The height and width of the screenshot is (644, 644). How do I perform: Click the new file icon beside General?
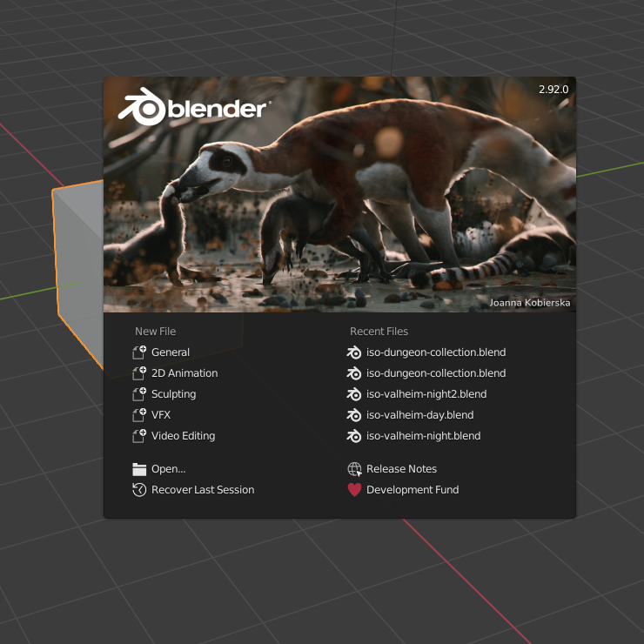pyautogui.click(x=139, y=352)
